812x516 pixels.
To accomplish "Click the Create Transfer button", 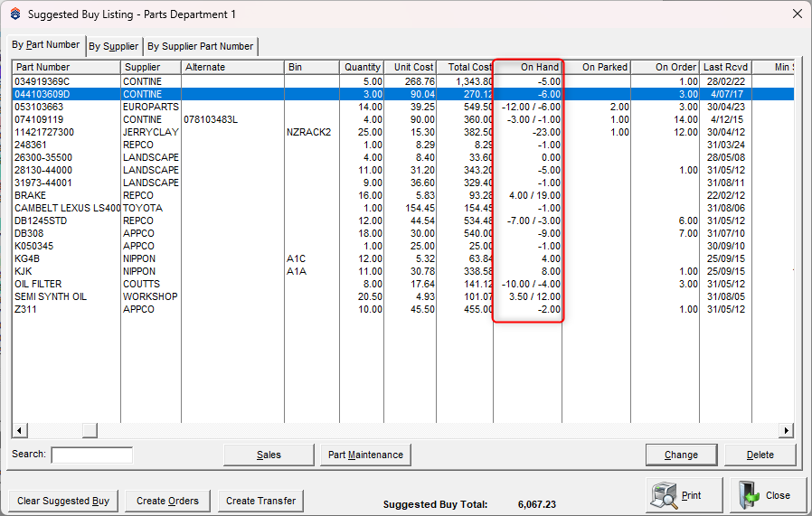I will tap(260, 501).
